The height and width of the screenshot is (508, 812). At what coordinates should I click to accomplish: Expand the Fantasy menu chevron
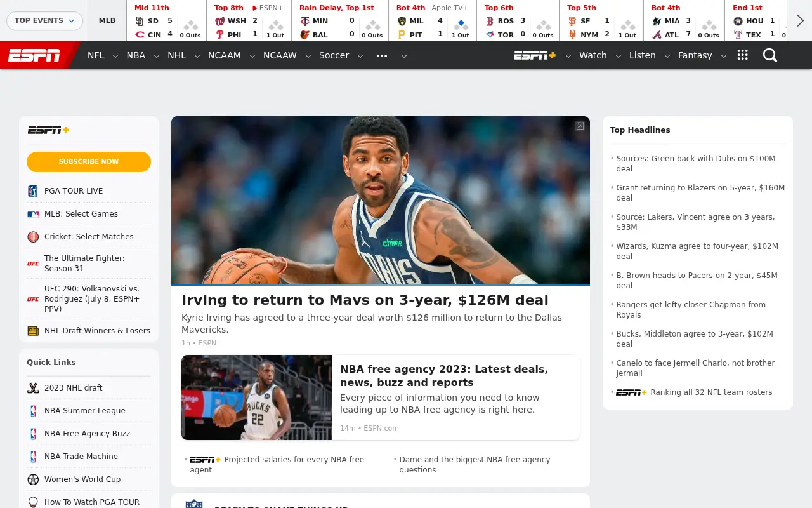[x=723, y=56]
